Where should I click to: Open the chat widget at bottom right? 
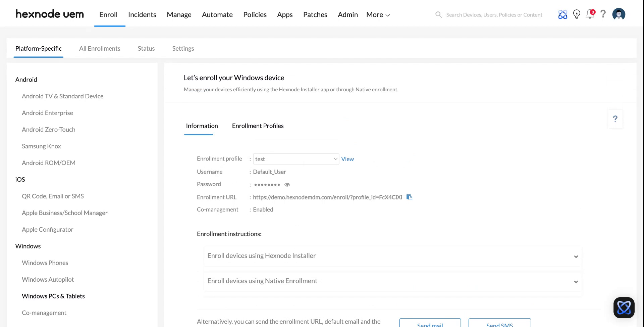pos(624,307)
